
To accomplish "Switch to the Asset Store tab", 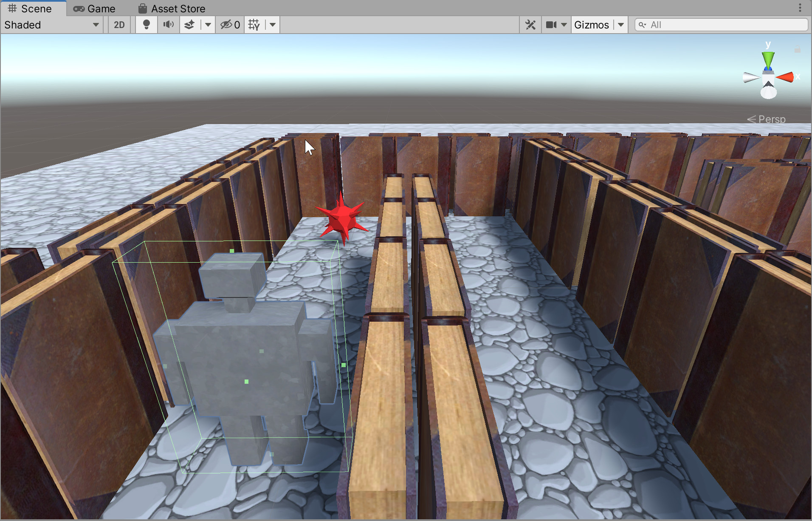I will point(172,8).
